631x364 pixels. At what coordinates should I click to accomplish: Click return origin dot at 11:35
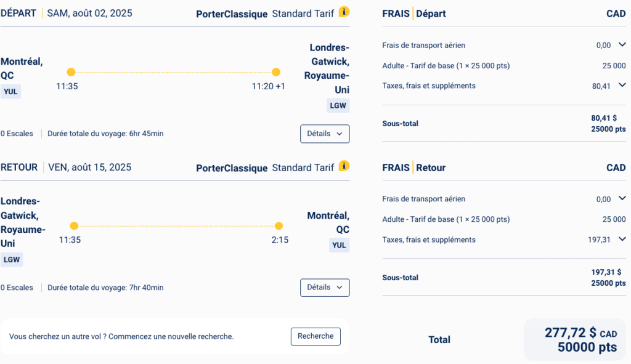coord(74,226)
